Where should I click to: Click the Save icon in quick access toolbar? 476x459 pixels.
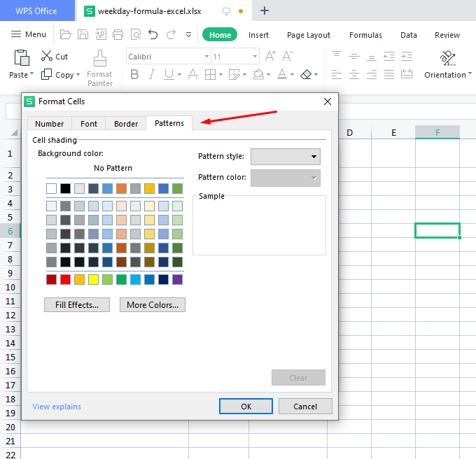coord(83,34)
